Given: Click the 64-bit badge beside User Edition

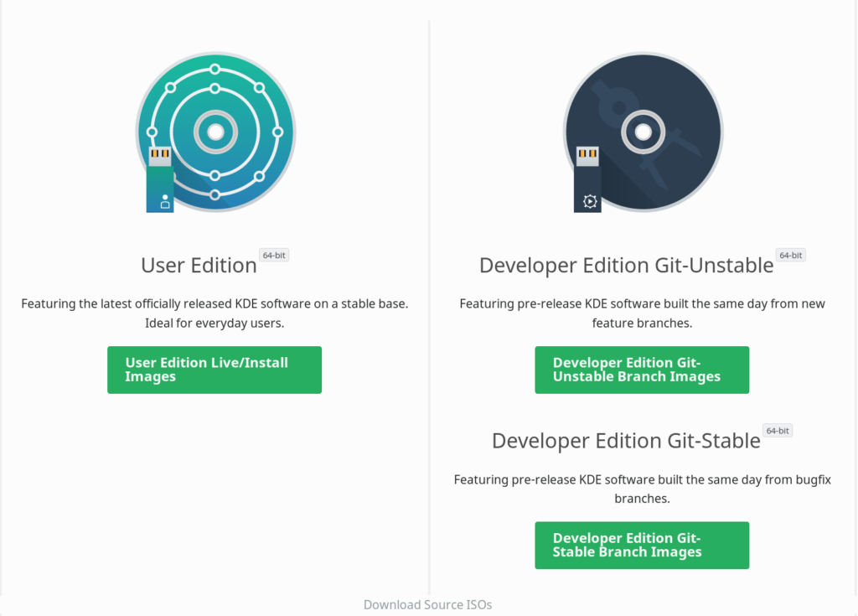Looking at the screenshot, I should pos(274,255).
